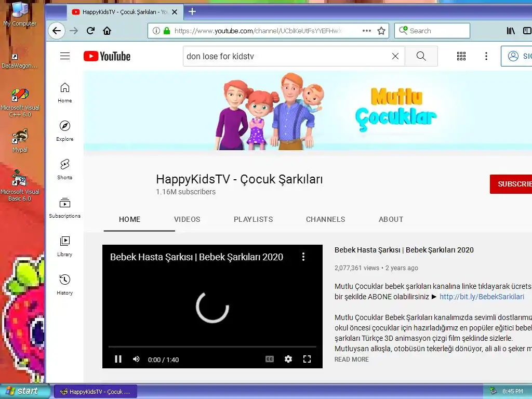Image resolution: width=532 pixels, height=399 pixels.
Task: Switch to the ABOUT tab
Action: coord(391,219)
